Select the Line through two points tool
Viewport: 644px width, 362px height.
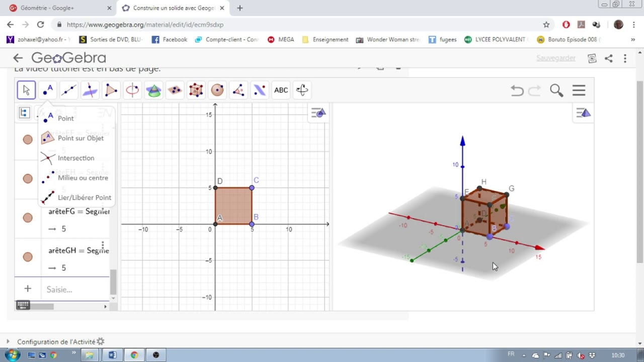[69, 90]
